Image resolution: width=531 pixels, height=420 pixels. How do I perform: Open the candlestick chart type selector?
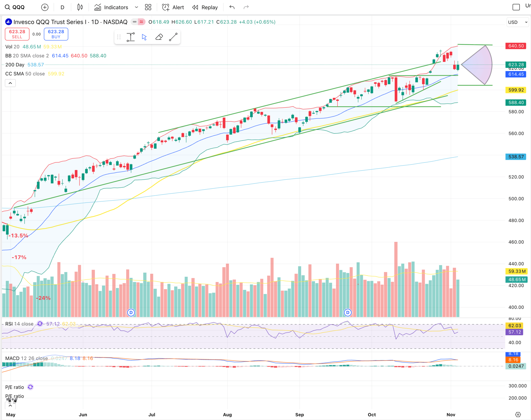(x=80, y=7)
